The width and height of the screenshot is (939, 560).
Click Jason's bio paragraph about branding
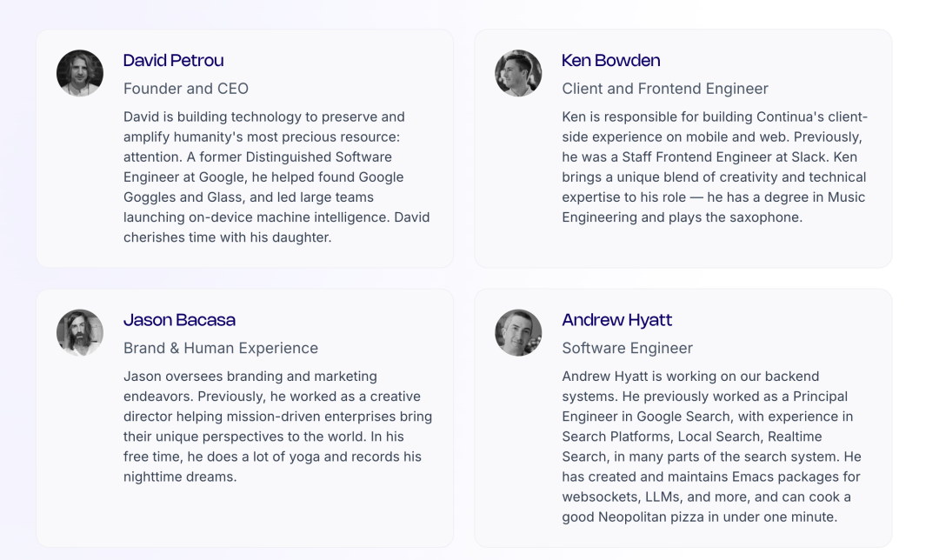pyautogui.click(x=276, y=426)
